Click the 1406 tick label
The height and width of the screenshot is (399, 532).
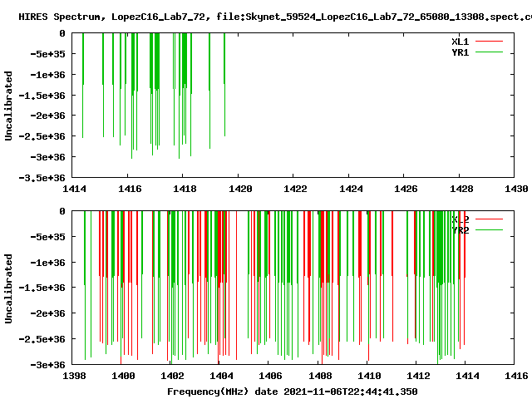tap(270, 376)
